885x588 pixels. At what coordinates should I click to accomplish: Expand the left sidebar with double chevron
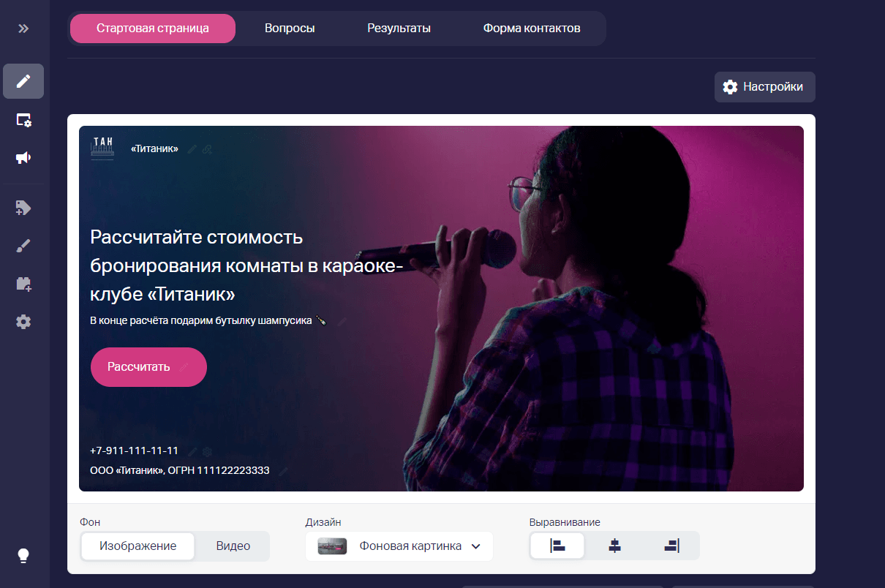point(23,29)
